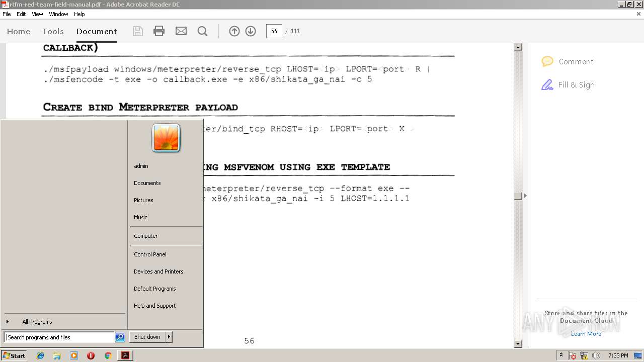Screen dimensions: 644x362
Task: Click the taskbar clock 7:33 PM
Action: (618, 355)
